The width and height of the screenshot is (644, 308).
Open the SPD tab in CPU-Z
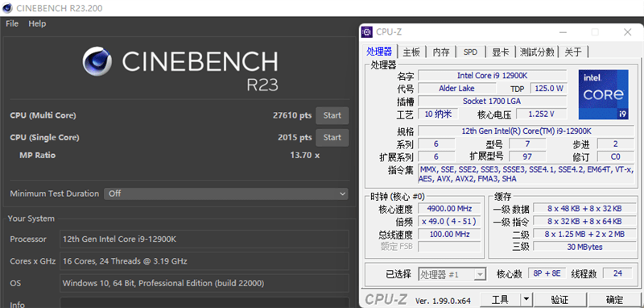click(x=471, y=52)
